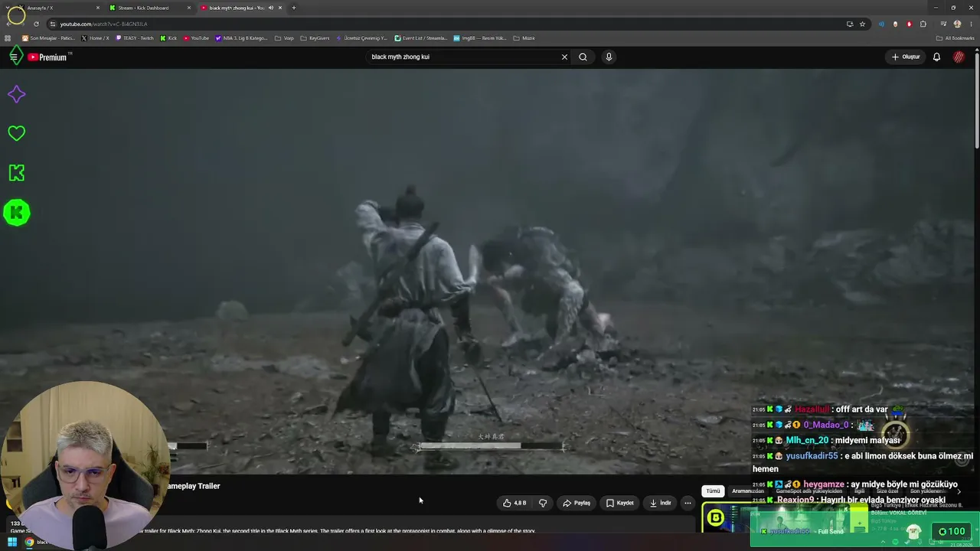
Task: Click the green 100 points badge
Action: tap(952, 531)
